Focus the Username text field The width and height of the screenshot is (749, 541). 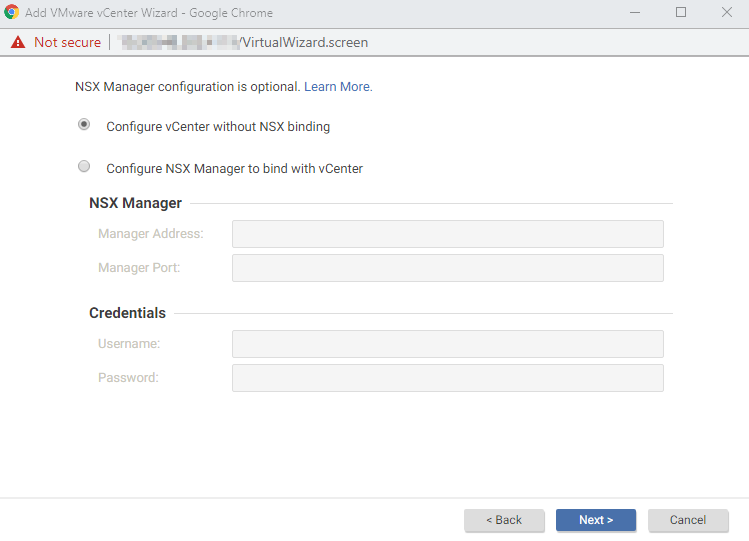coord(447,344)
